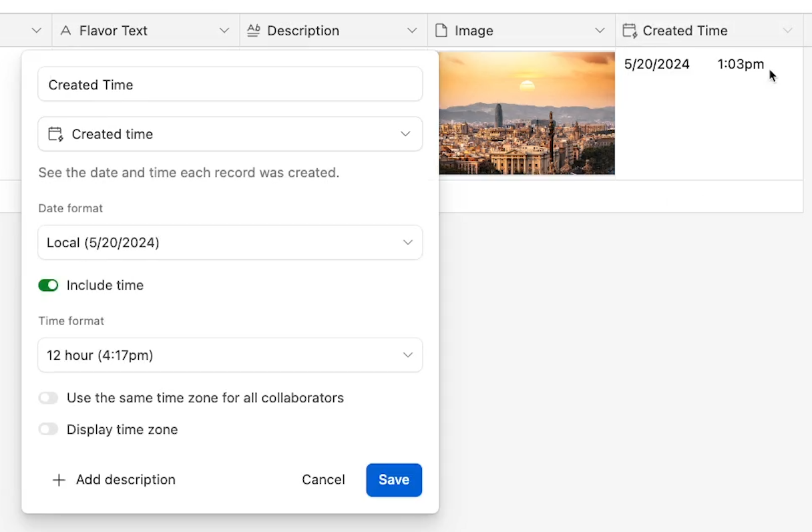The height and width of the screenshot is (532, 812).
Task: Open the Time format 12 hour dropdown
Action: (230, 356)
